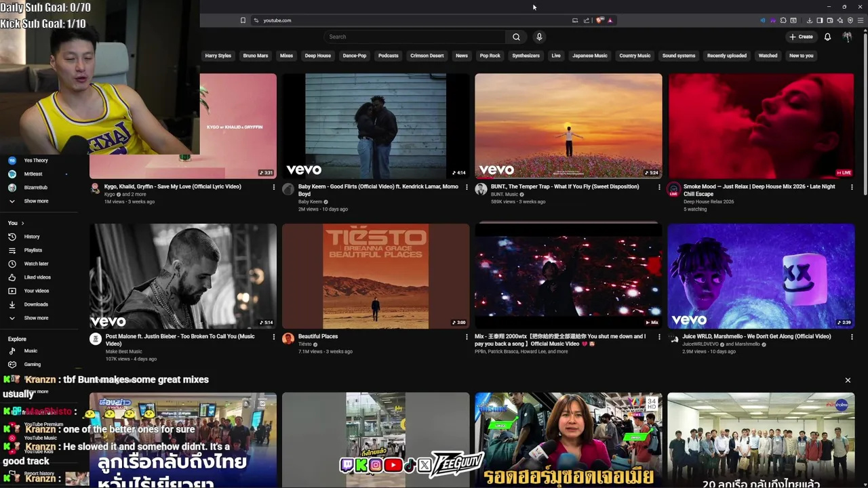The width and height of the screenshot is (868, 488).
Task: Open the Yes Theory subscription
Action: tap(36, 161)
